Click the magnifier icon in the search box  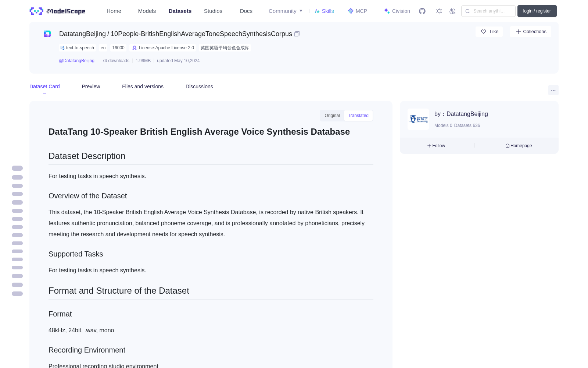click(x=468, y=11)
